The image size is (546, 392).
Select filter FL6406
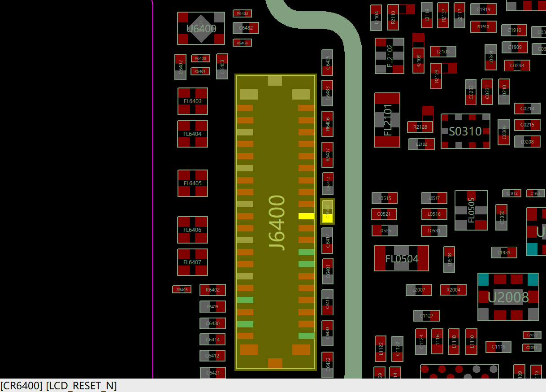click(x=193, y=230)
